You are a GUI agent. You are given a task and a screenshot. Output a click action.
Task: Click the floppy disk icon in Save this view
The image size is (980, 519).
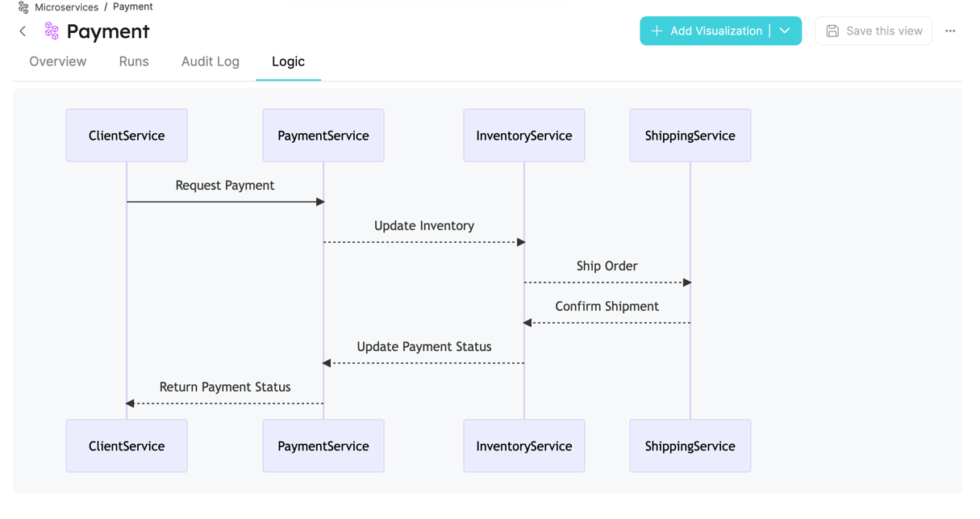(x=832, y=31)
